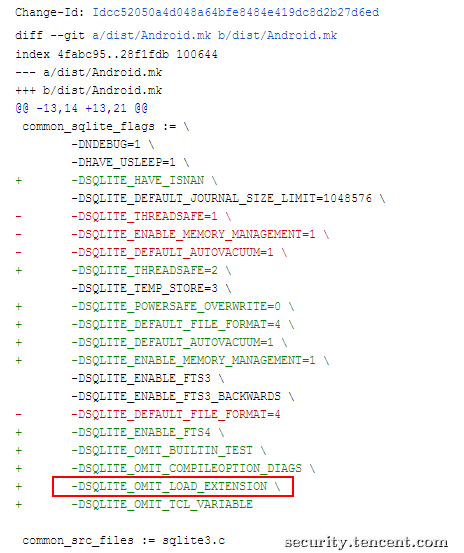Click the common_sqlite_flags definition line
The height and width of the screenshot is (553, 464).
click(x=106, y=126)
